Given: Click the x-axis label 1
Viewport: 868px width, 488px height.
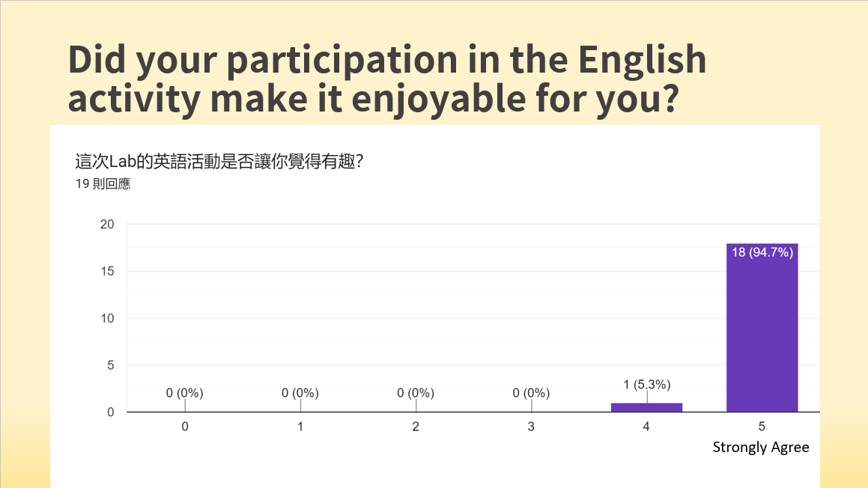Looking at the screenshot, I should click(300, 427).
